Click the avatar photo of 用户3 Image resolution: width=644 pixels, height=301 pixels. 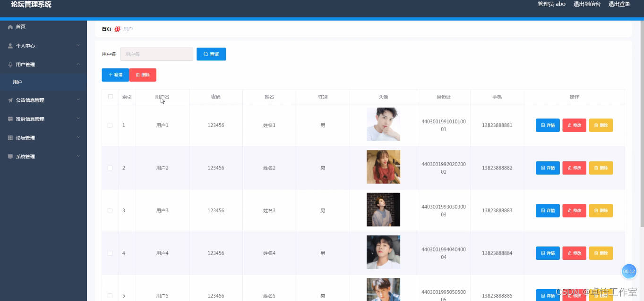(x=383, y=209)
